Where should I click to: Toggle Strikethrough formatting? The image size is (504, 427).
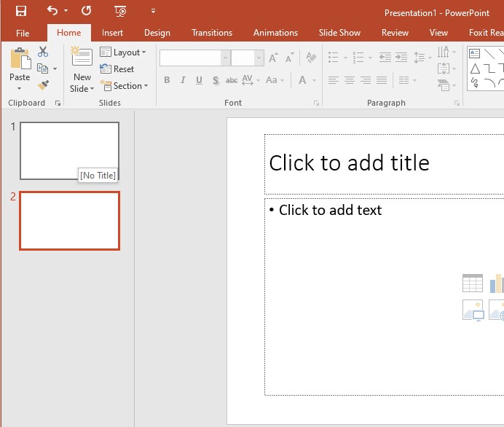point(232,80)
